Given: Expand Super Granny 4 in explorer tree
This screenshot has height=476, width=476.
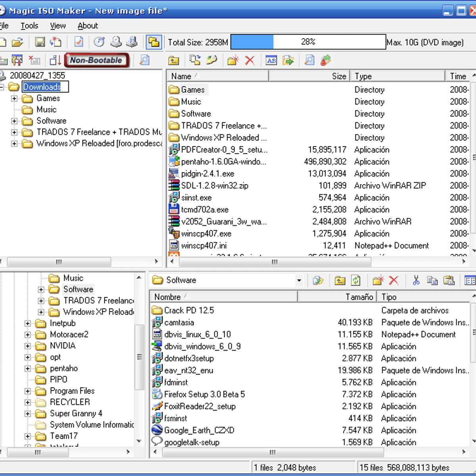Looking at the screenshot, I should 28,414.
